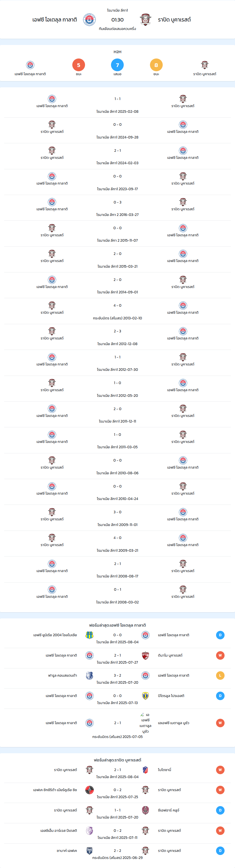
Task: Click the Rapid Bucharest crest in header
Action: click(145, 20)
